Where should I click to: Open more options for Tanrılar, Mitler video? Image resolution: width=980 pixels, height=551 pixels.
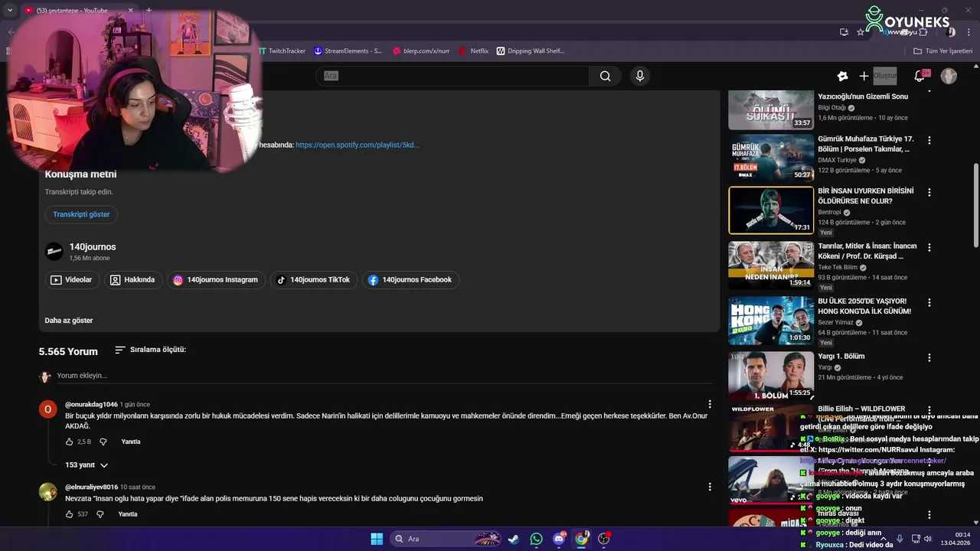[929, 248]
